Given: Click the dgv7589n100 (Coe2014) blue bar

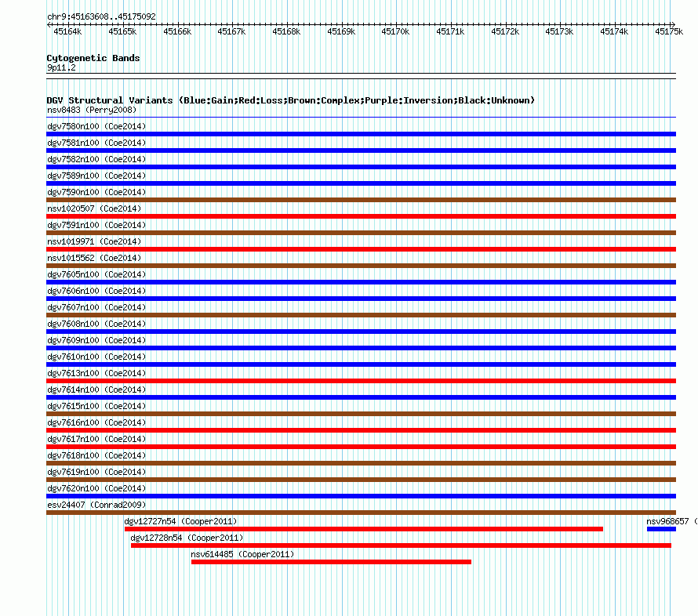Looking at the screenshot, I should [x=361, y=183].
